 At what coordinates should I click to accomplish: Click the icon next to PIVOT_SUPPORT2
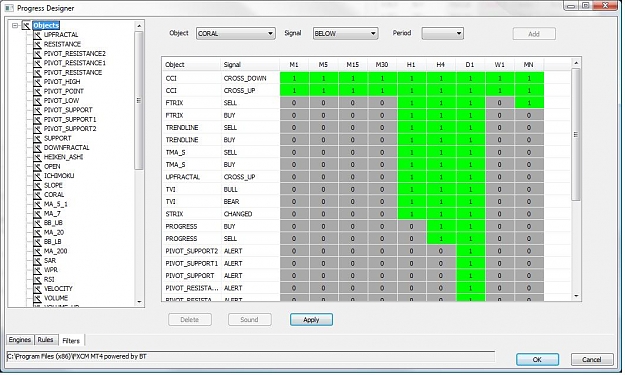[x=37, y=129]
